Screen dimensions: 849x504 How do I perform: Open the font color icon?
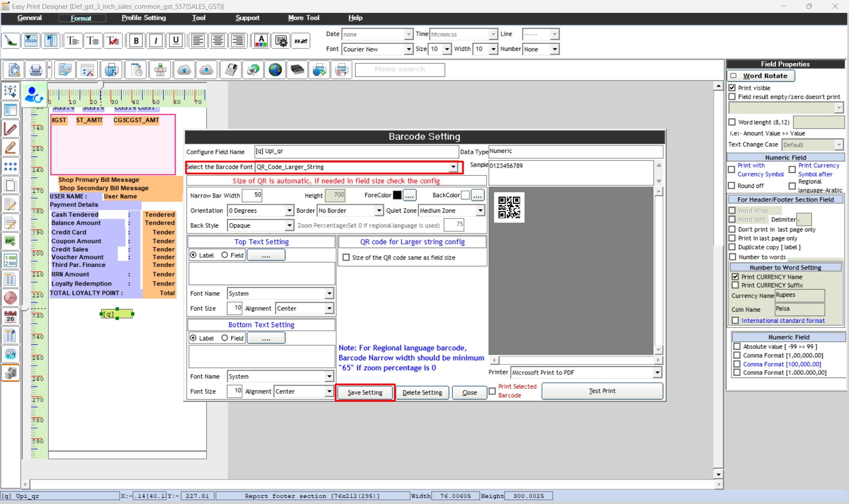(261, 41)
